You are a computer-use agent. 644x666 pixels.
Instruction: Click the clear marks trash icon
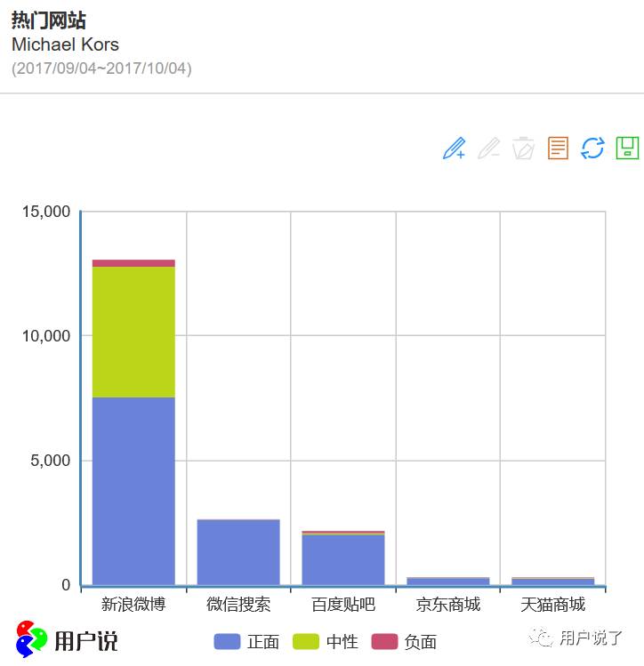coord(523,148)
